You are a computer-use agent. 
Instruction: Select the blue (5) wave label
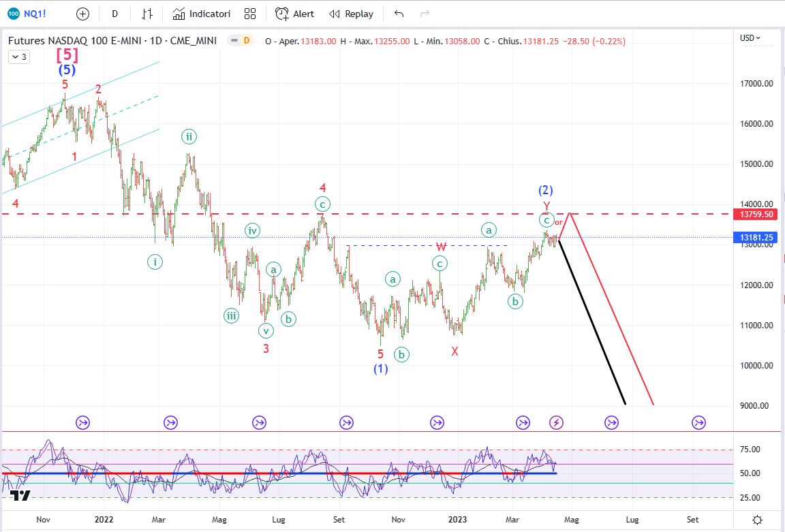tap(67, 69)
